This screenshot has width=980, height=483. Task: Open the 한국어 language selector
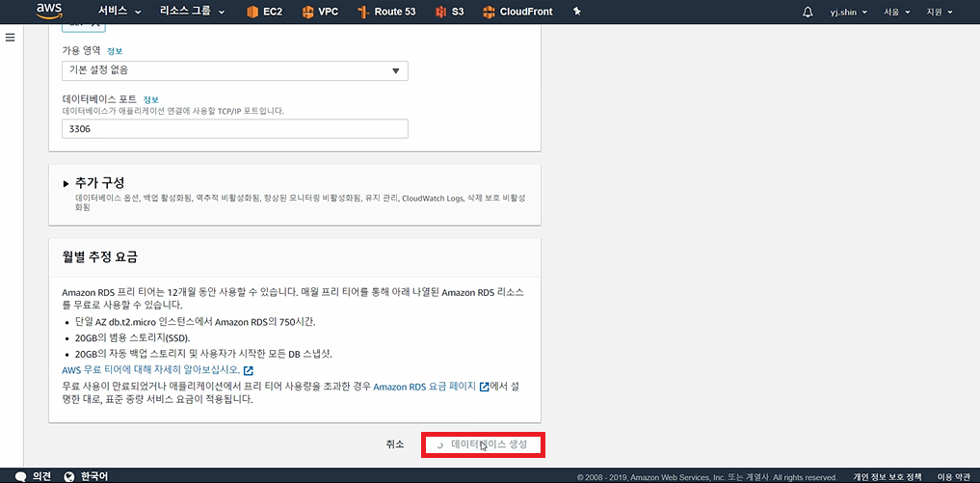point(87,476)
